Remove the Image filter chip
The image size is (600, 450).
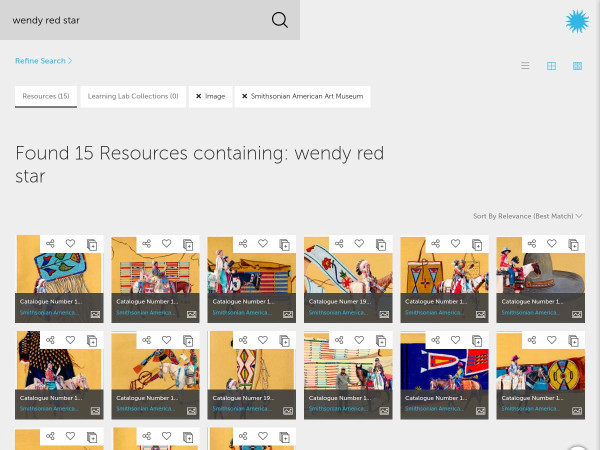click(199, 96)
